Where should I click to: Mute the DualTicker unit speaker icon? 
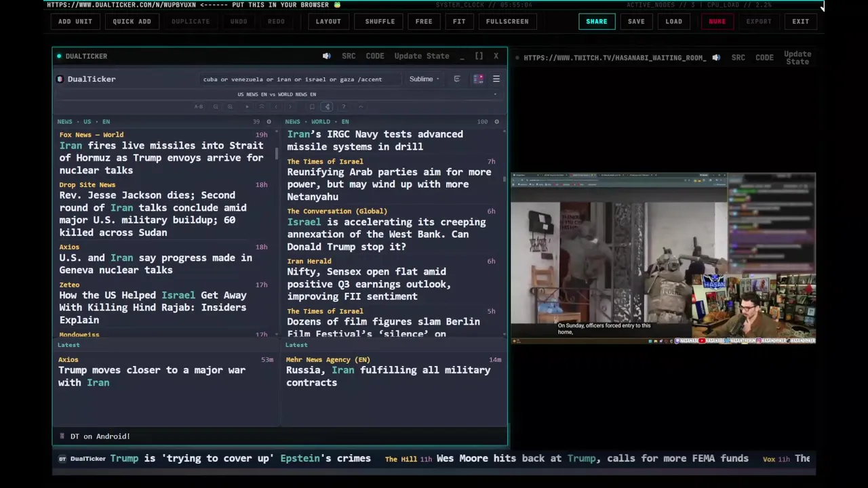(x=326, y=56)
